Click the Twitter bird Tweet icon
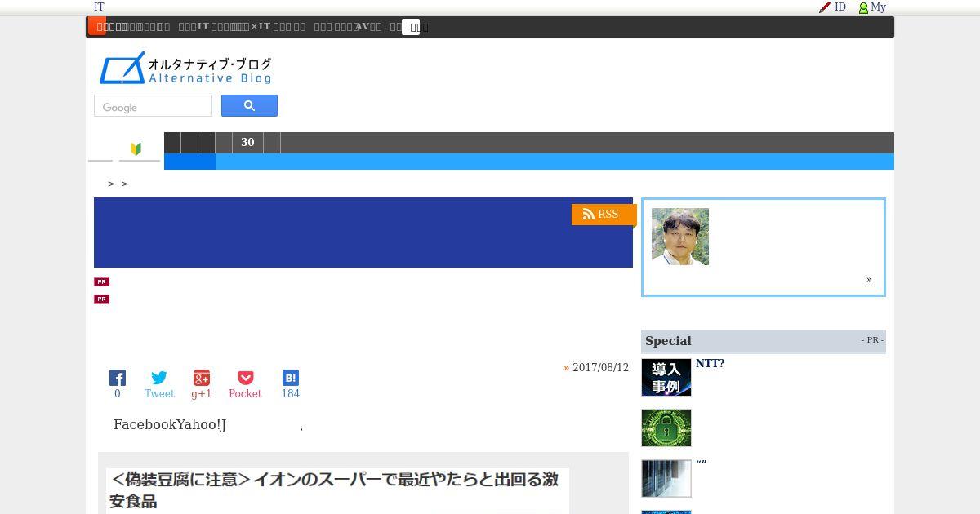This screenshot has width=980, height=514. tap(159, 378)
